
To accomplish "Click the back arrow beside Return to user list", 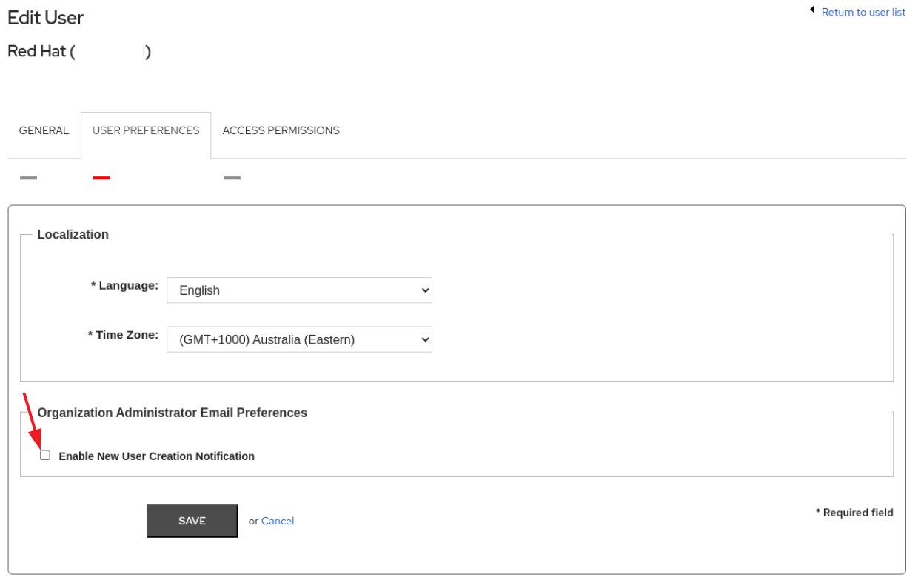I will coord(812,9).
